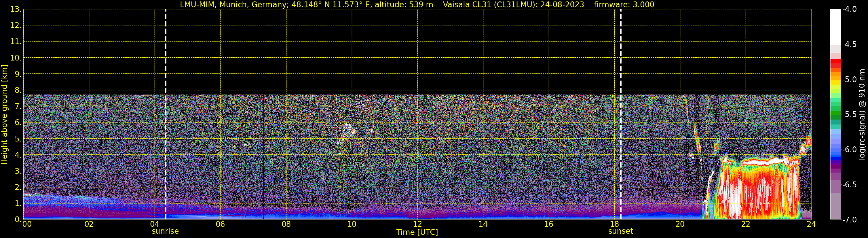This screenshot has height=238, width=868.
Task: Click the colorbar value '-5.0'
Action: click(x=849, y=79)
